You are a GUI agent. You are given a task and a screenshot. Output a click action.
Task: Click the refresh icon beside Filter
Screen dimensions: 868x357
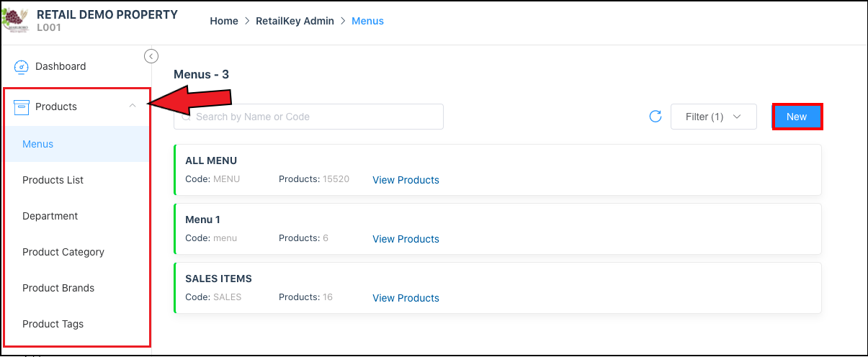pyautogui.click(x=656, y=117)
